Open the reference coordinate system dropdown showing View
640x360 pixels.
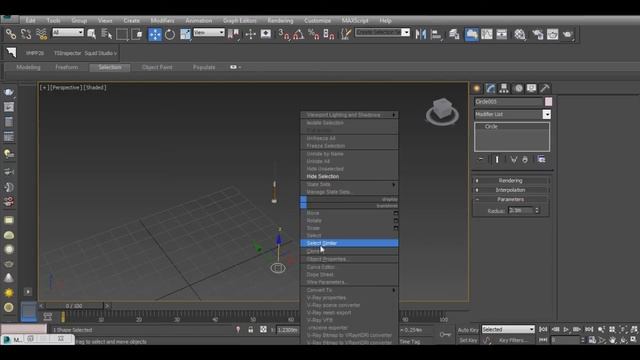coord(209,32)
